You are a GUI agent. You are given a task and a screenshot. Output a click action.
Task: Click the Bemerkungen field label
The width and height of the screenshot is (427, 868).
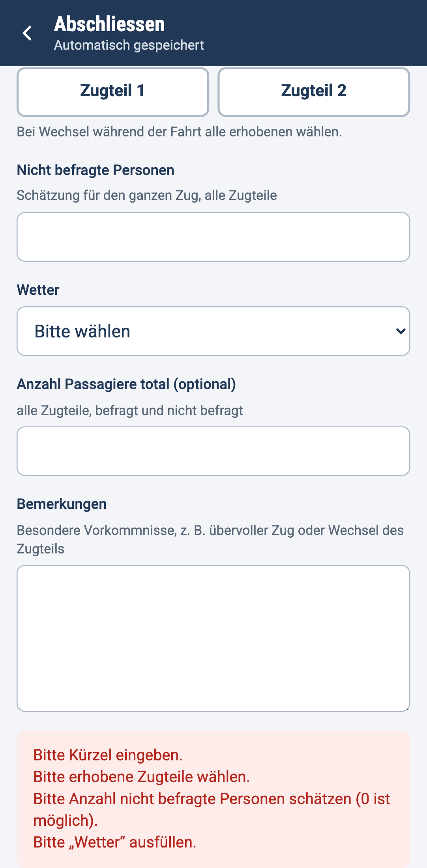click(62, 504)
